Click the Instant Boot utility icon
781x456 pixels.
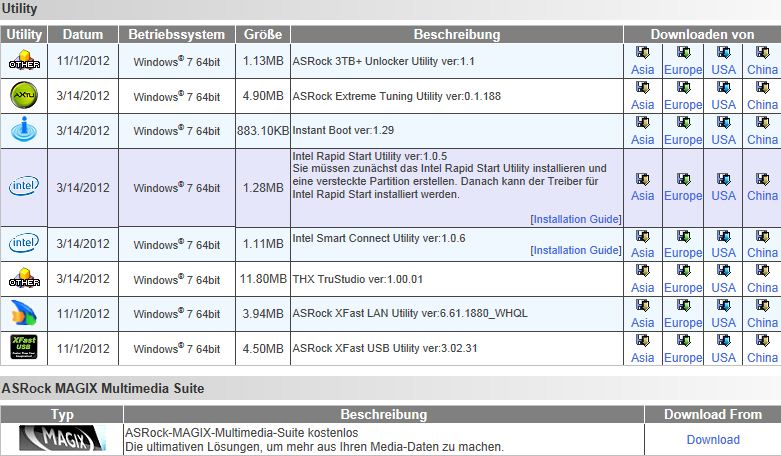click(x=24, y=129)
